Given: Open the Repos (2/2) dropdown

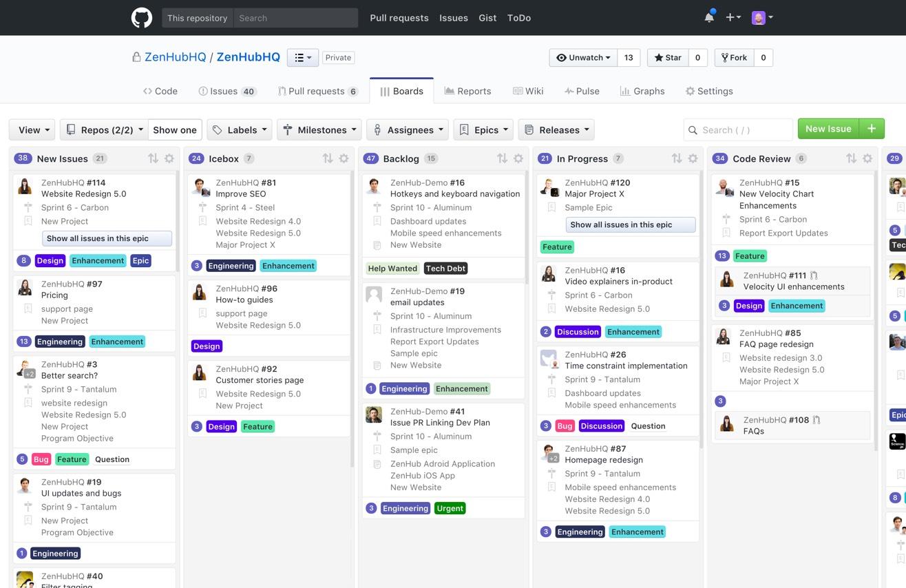Looking at the screenshot, I should pos(104,129).
